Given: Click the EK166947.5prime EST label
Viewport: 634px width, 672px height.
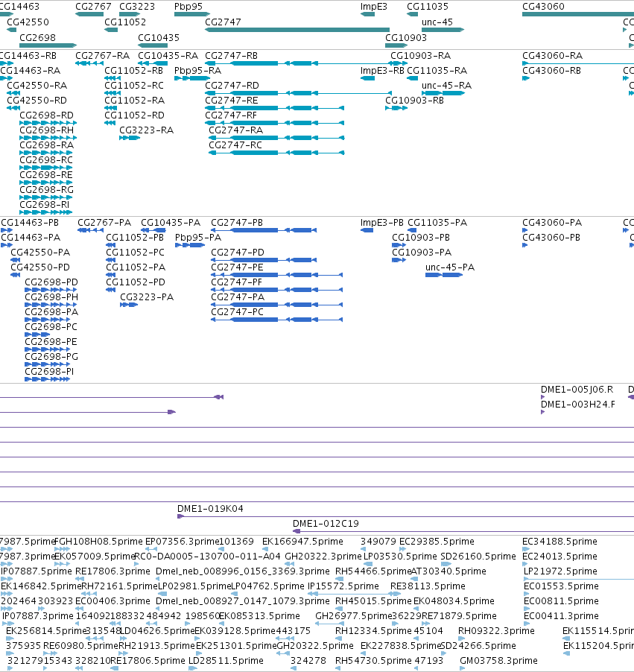Looking at the screenshot, I should [x=302, y=542].
